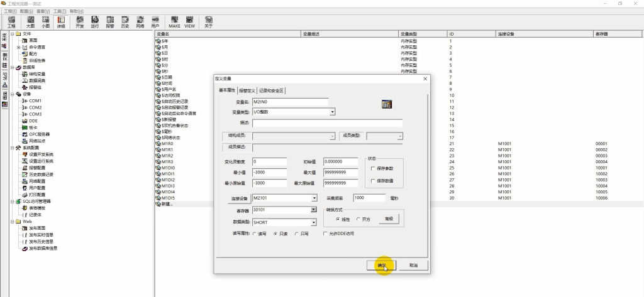Choose the 开方 conversion radio option
644x297 pixels.
coord(358,220)
